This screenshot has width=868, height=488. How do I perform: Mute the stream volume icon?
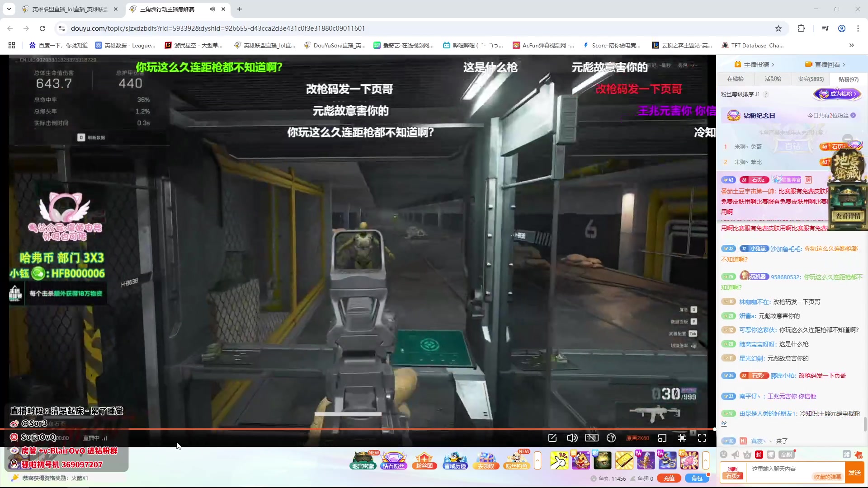[x=572, y=438]
